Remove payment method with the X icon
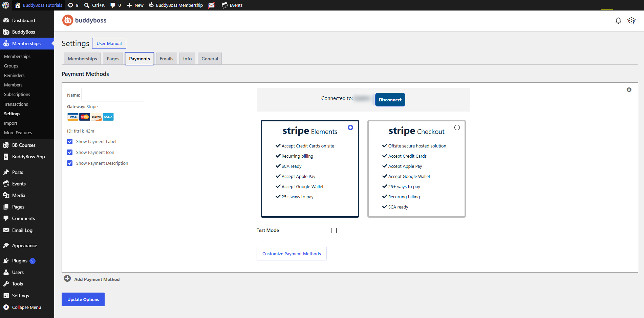This screenshot has width=644, height=318. click(x=629, y=90)
